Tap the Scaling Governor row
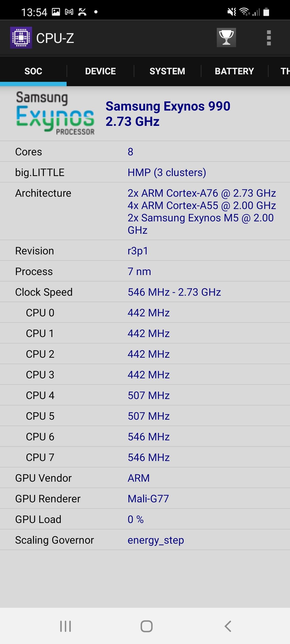Image resolution: width=290 pixels, height=644 pixels. pyautogui.click(x=145, y=540)
